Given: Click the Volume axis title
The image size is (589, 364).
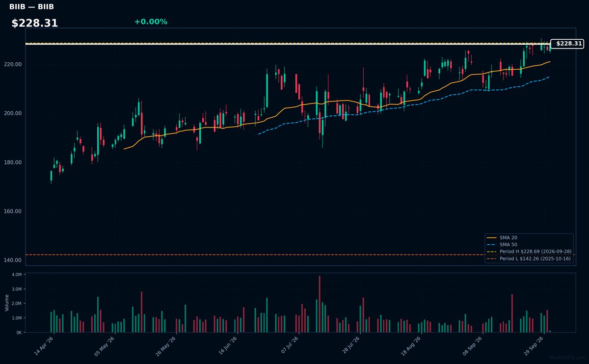Looking at the screenshot, I should pyautogui.click(x=7, y=303).
